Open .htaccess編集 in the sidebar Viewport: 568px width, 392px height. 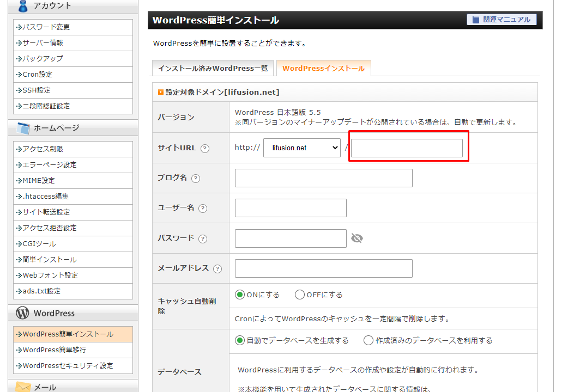pos(73,197)
